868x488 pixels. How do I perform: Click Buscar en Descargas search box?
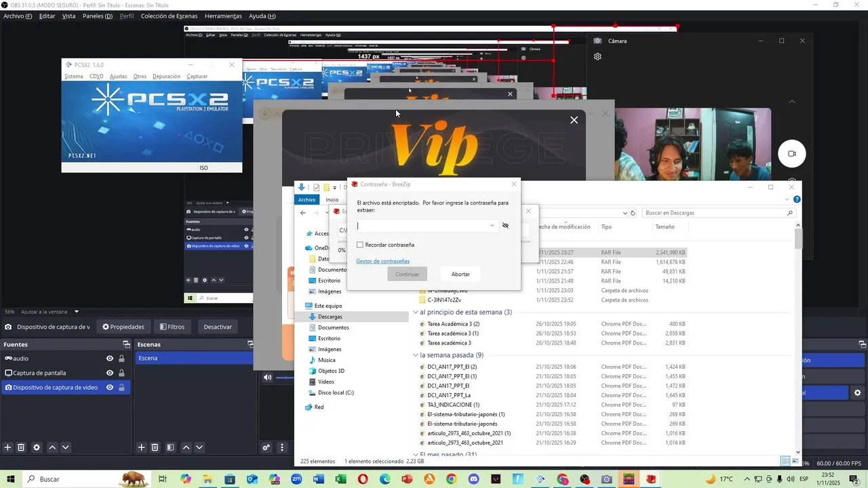(x=718, y=213)
